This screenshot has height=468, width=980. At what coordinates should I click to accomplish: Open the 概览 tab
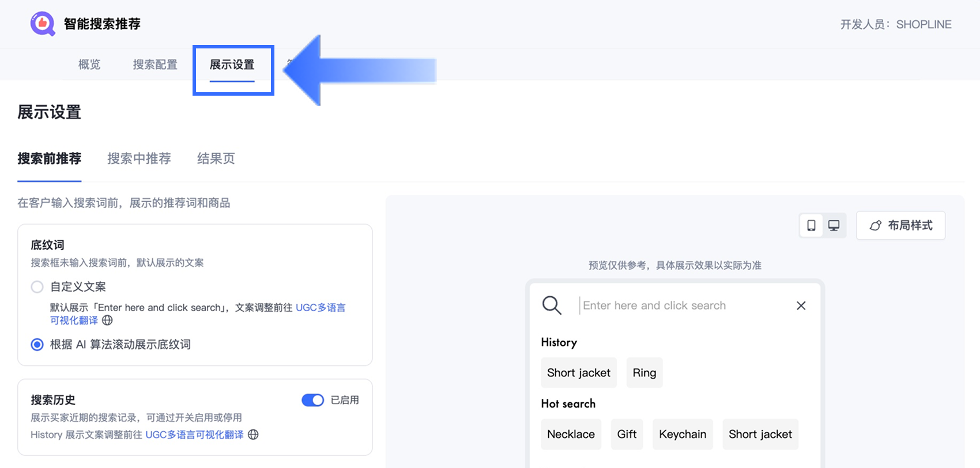point(89,65)
